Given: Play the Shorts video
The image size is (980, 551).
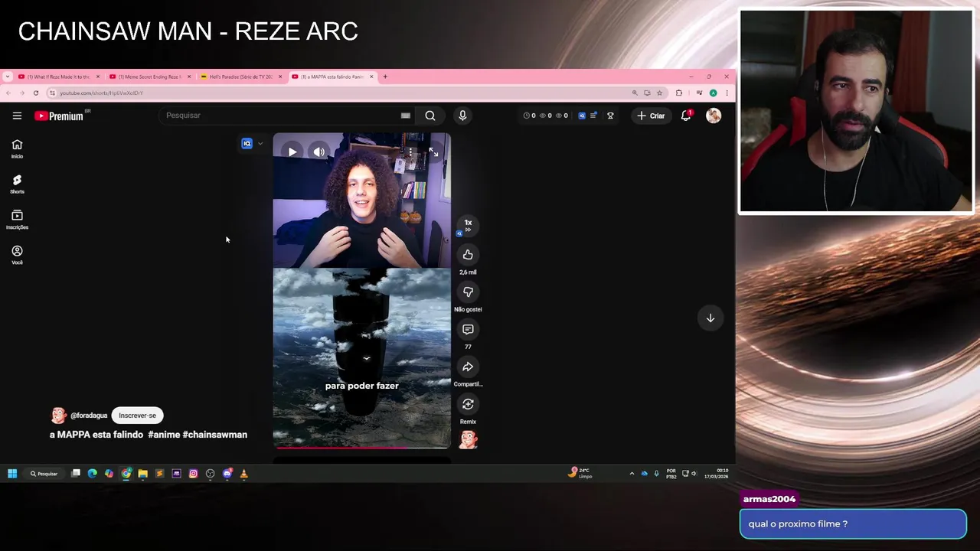Looking at the screenshot, I should (292, 152).
